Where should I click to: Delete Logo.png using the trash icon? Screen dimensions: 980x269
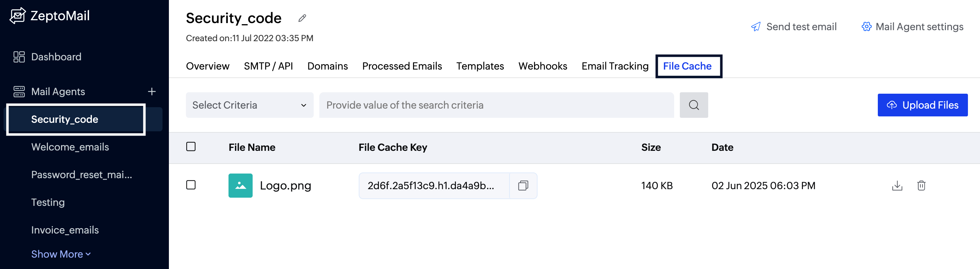[921, 186]
